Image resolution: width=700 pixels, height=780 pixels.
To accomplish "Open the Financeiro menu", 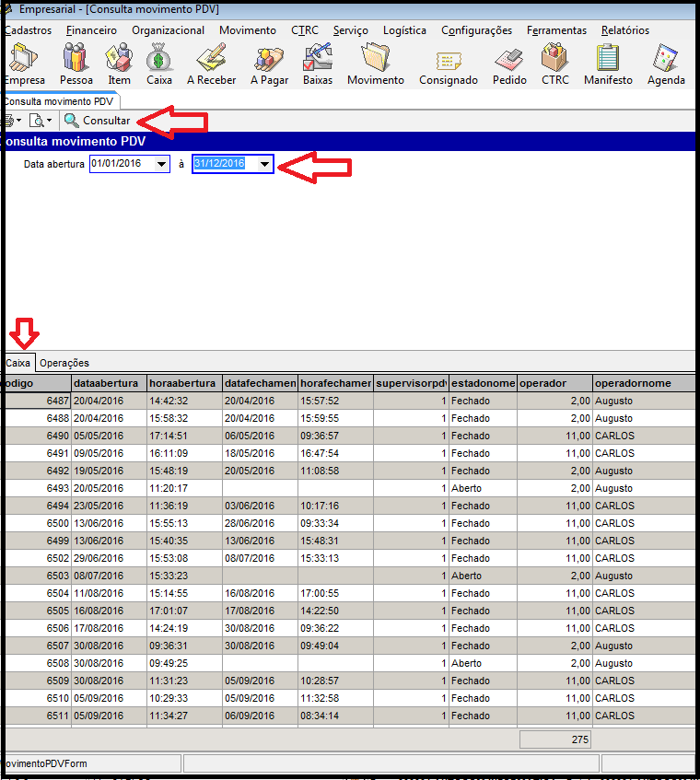I will [91, 30].
